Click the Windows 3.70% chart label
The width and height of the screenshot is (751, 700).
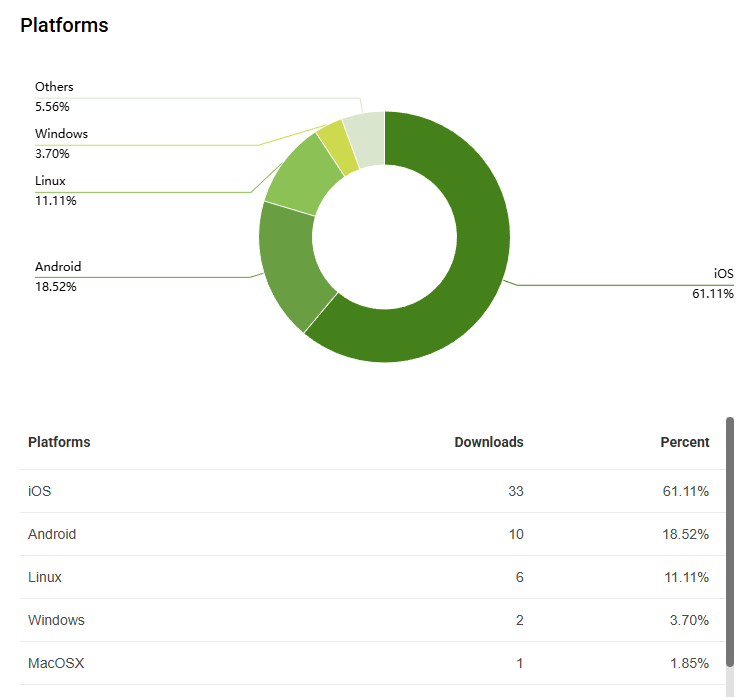pyautogui.click(x=61, y=143)
